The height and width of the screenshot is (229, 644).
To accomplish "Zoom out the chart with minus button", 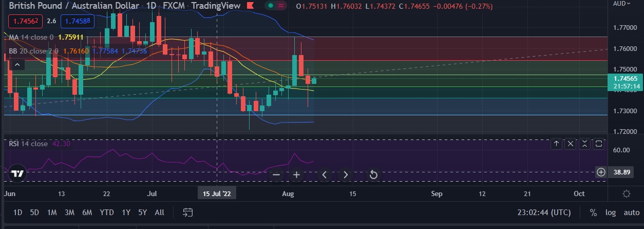I will pos(276,175).
